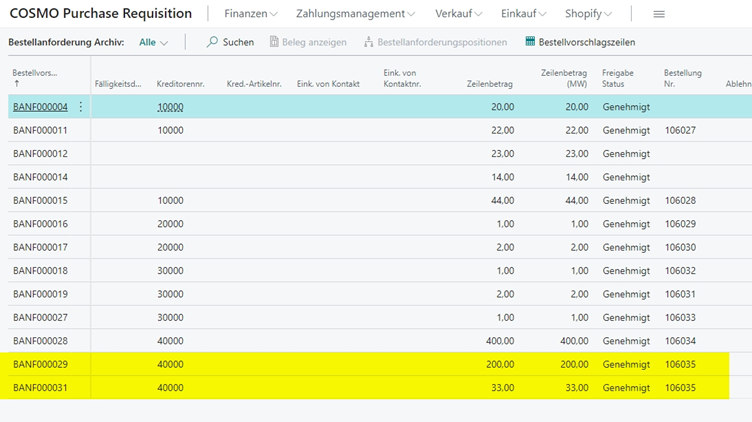Screen dimensions: 752x422
Task: Click the COSMO Purchase Requisition title
Action: pos(100,14)
